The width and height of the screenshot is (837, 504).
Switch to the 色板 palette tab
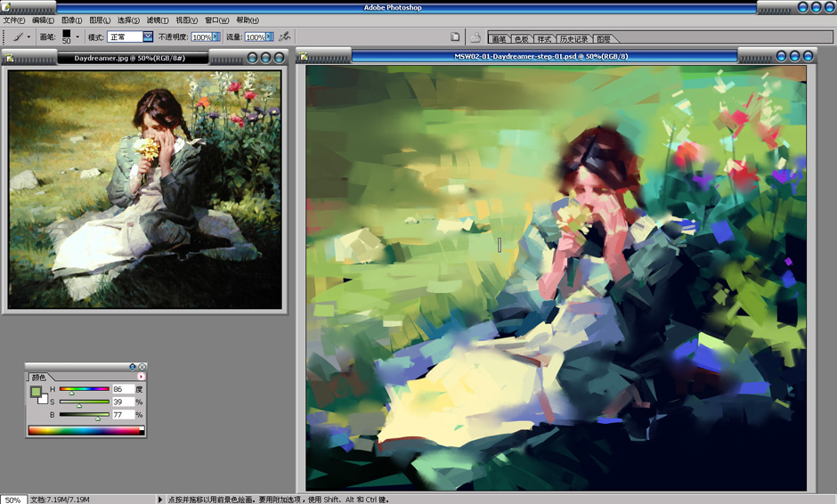(522, 39)
